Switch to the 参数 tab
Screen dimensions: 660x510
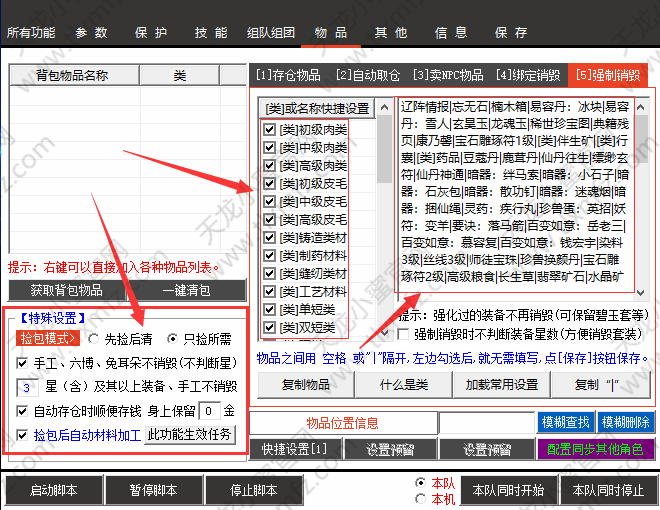tap(91, 32)
